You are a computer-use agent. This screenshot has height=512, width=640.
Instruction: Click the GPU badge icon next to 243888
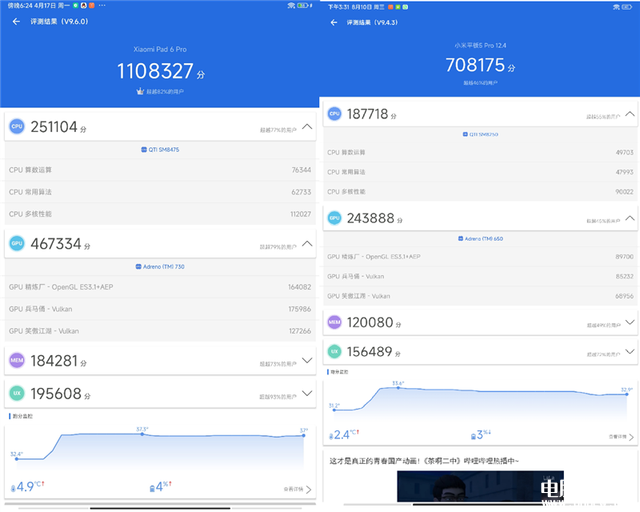334,218
